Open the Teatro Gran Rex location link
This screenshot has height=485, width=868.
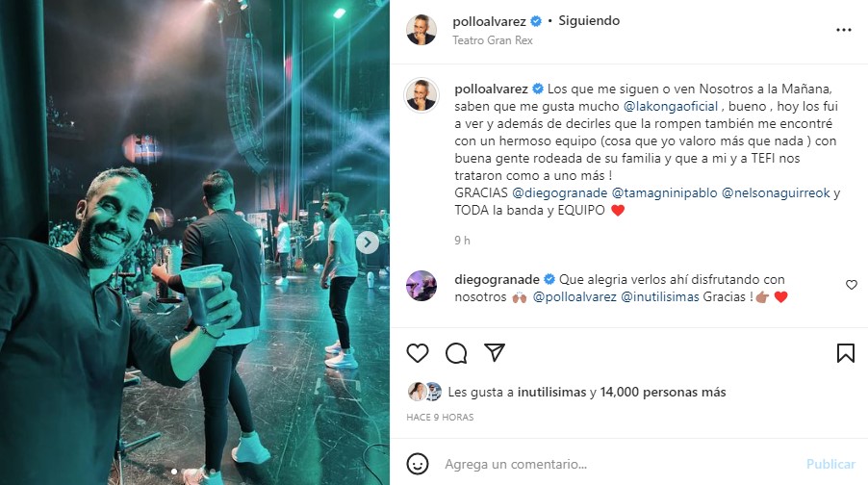493,39
